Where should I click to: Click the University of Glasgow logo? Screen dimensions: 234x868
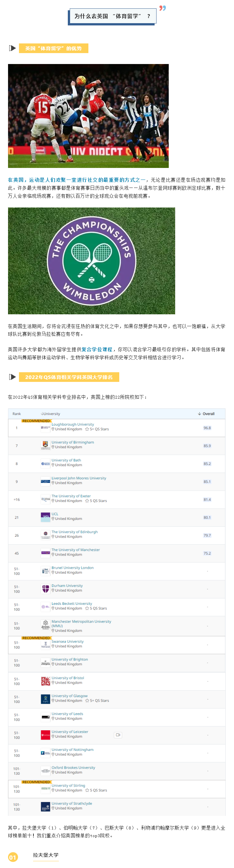point(45,699)
